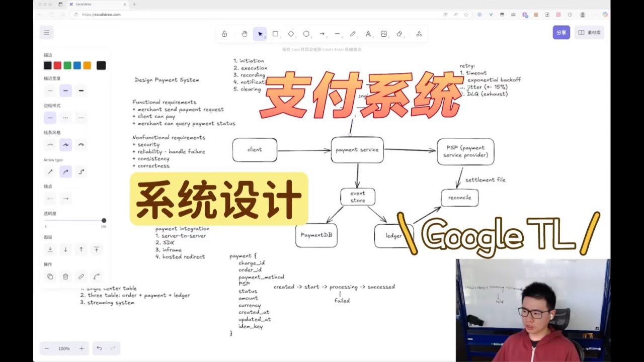The width and height of the screenshot is (644, 362).
Task: Select the 'event store' box
Action: (358, 197)
